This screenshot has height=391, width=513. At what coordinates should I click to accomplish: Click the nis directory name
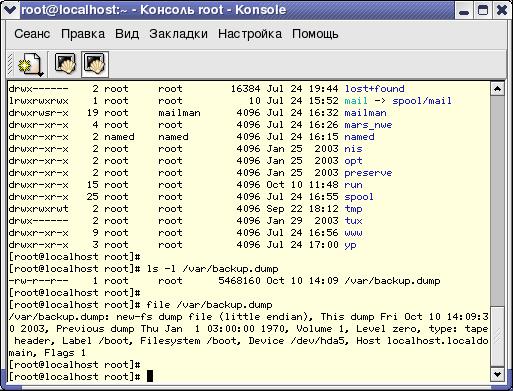(x=353, y=149)
